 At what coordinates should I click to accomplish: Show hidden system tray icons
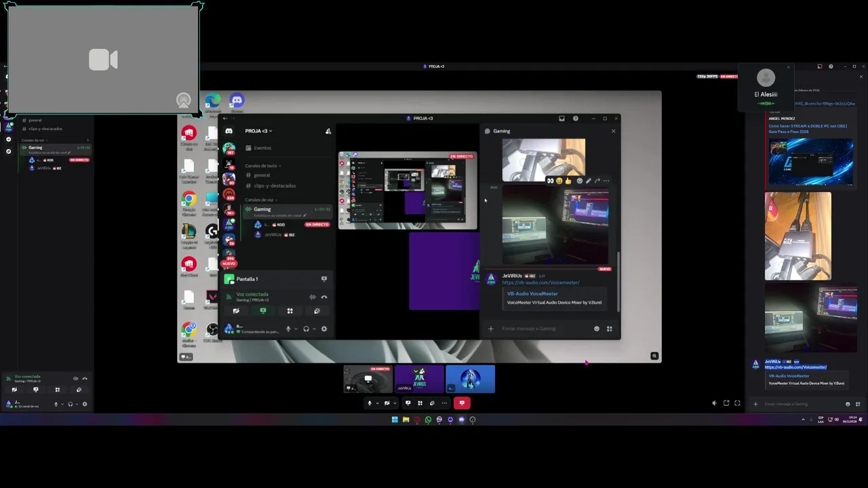[803, 420]
